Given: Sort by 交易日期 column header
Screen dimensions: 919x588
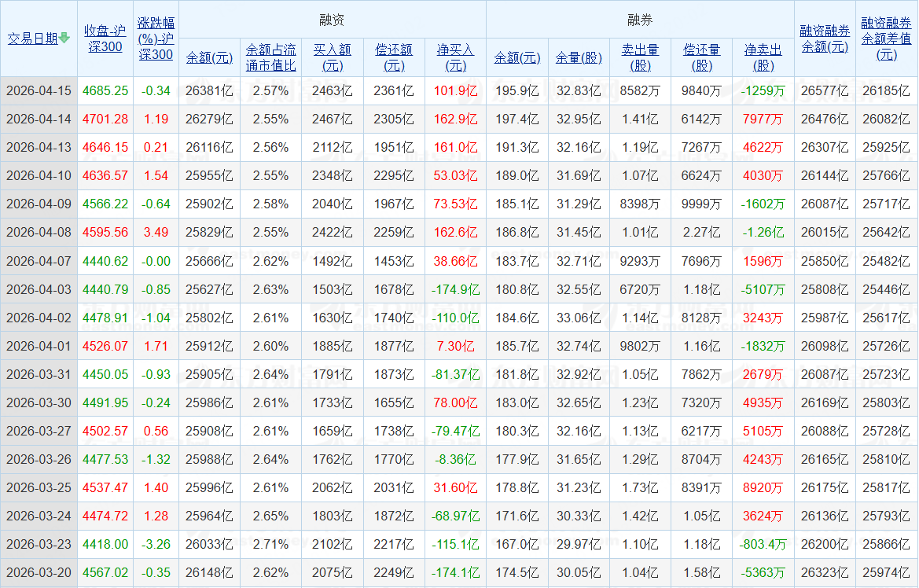Looking at the screenshot, I should (x=33, y=39).
